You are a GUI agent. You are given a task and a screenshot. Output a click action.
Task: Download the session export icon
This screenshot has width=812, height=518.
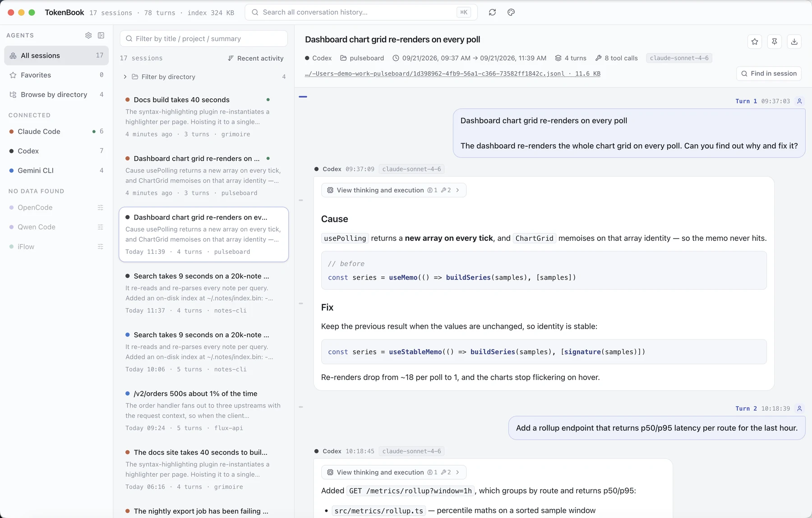794,41
